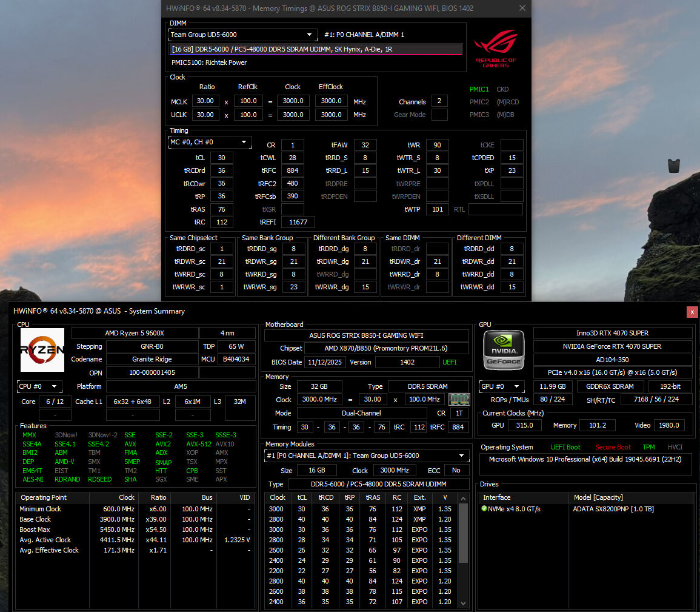The image size is (700, 612).
Task: Click the Secure Boot status label
Action: (613, 447)
